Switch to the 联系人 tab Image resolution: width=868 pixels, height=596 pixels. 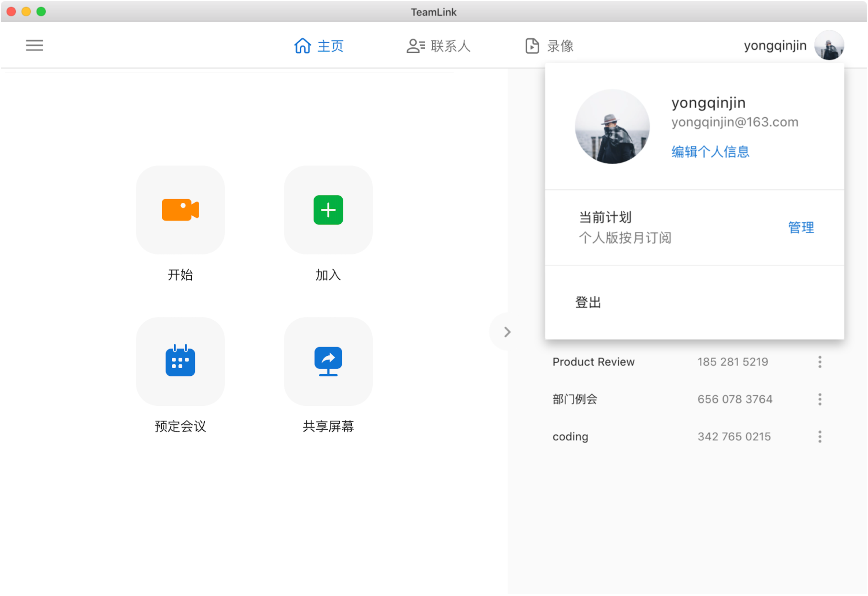450,46
